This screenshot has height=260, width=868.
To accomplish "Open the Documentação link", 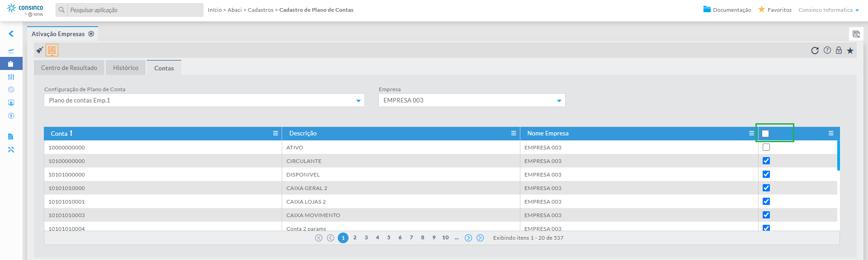I will tap(727, 10).
